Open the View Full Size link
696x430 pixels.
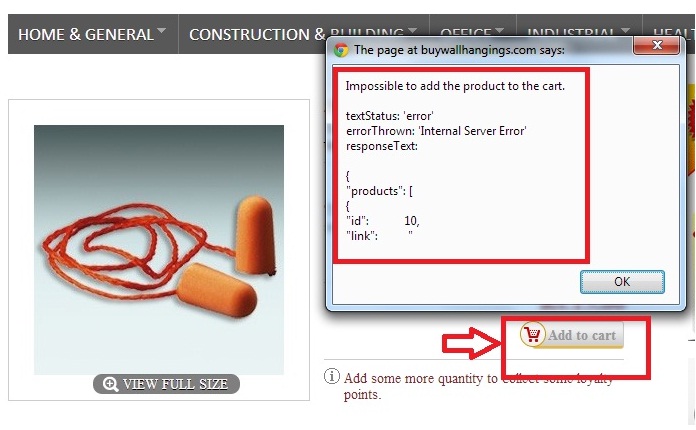[x=166, y=384]
